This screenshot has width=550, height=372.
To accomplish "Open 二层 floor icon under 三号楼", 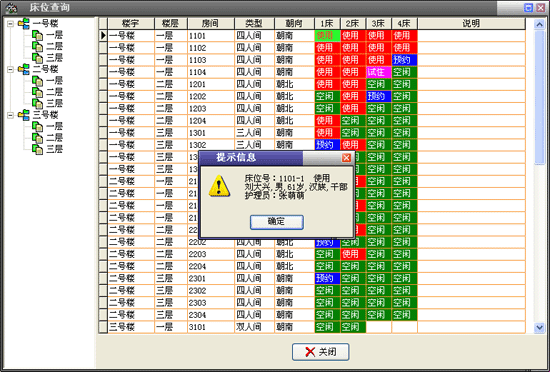I will tap(38, 138).
